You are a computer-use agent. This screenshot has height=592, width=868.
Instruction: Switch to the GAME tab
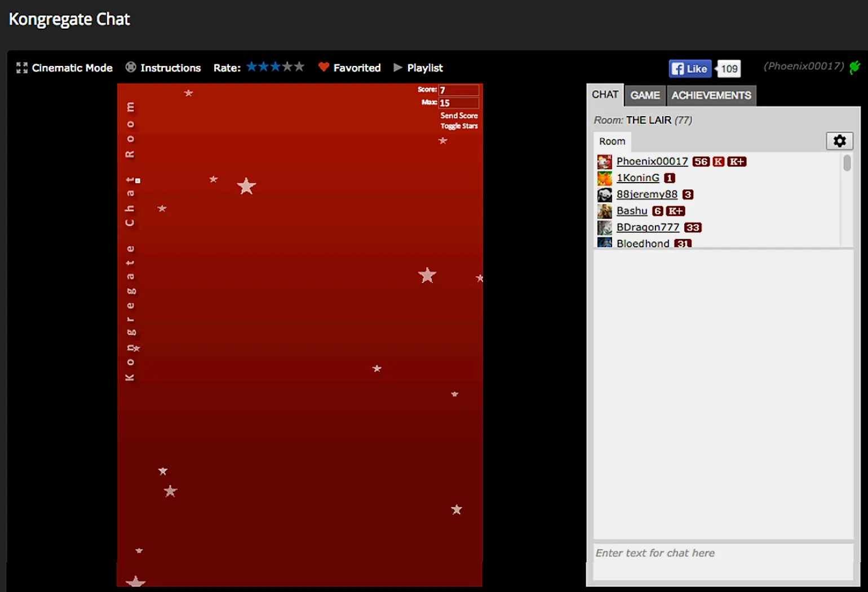[x=645, y=95]
